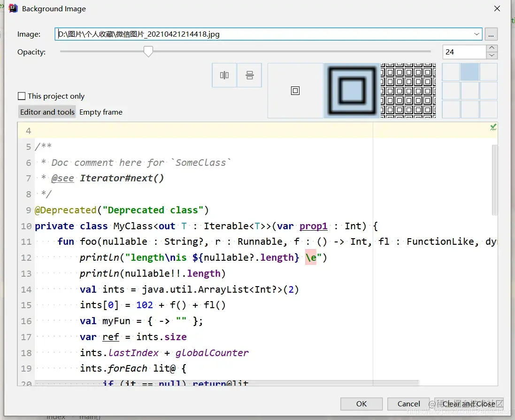
Task: Switch to the 'Empty frame' tab
Action: (x=101, y=112)
